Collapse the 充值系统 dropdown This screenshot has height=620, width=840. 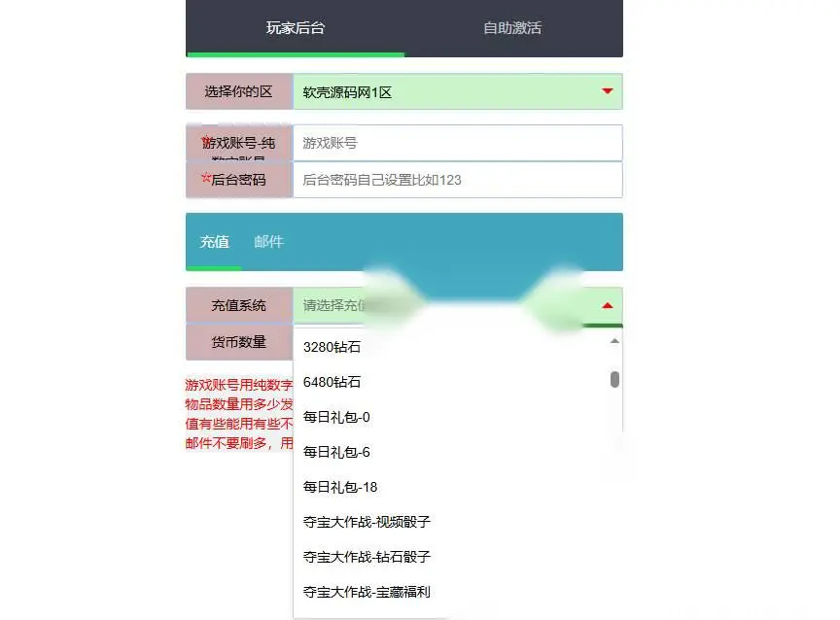458,306
